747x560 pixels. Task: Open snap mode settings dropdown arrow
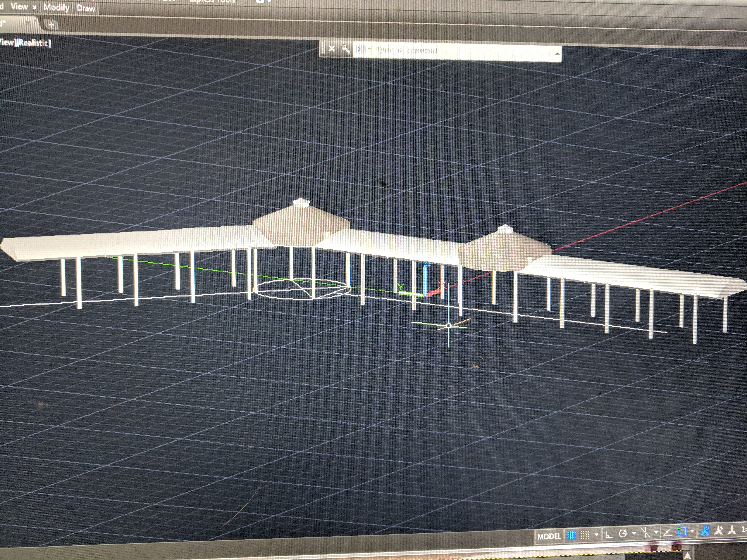click(x=596, y=535)
